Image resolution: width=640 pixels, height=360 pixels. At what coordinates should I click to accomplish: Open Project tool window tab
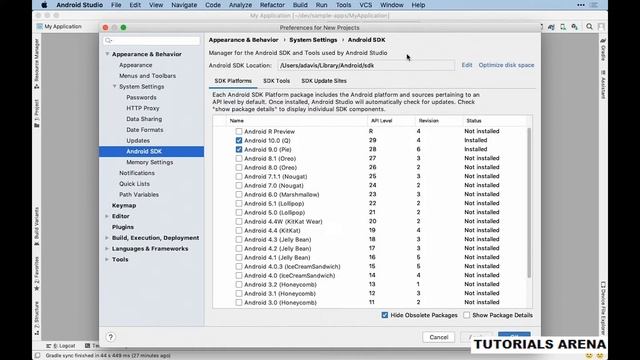click(x=36, y=113)
